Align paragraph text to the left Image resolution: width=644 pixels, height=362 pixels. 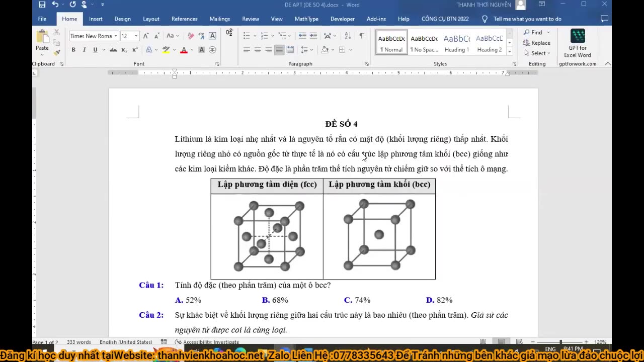coord(247,50)
